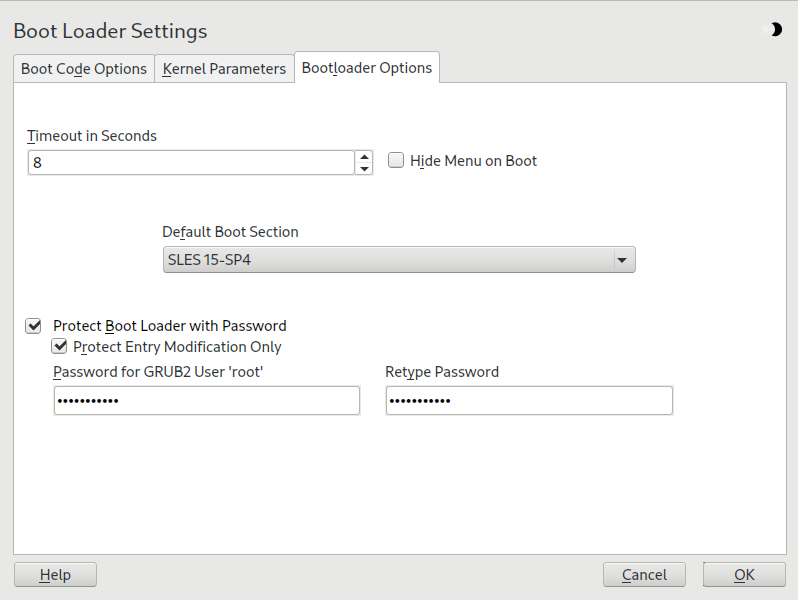Click the half-moon icon in top-right corner

click(775, 30)
